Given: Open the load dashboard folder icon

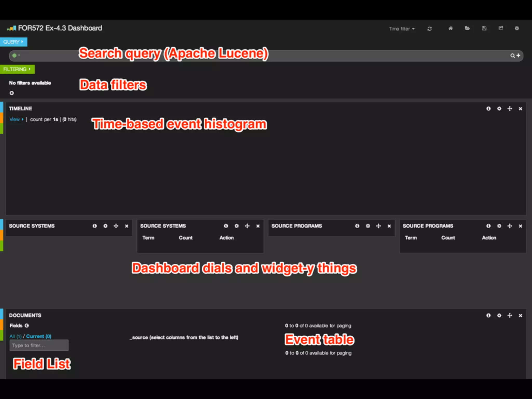Looking at the screenshot, I should (x=467, y=28).
